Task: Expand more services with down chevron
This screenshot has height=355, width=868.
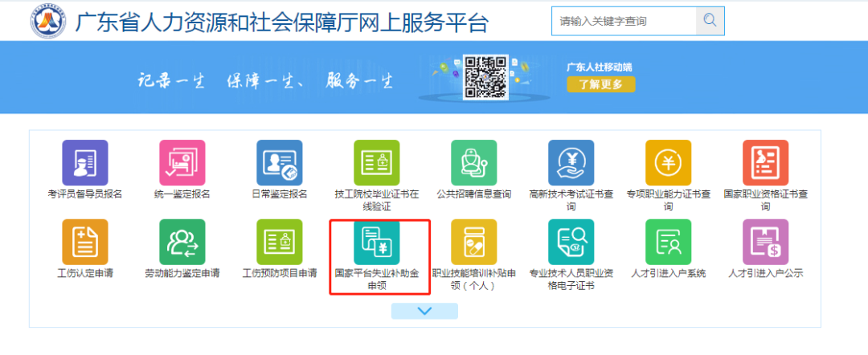Action: point(424,311)
